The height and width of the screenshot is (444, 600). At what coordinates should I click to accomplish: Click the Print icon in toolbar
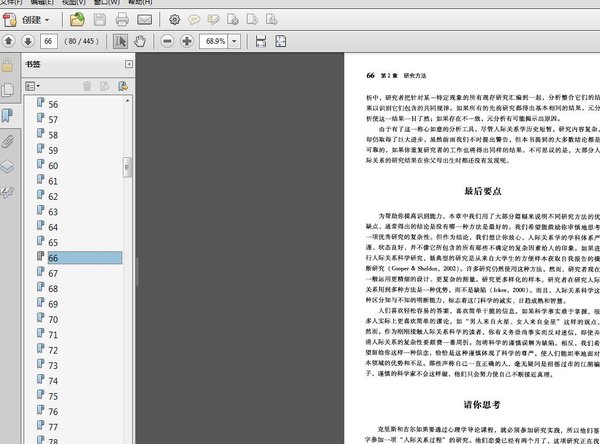[123, 19]
